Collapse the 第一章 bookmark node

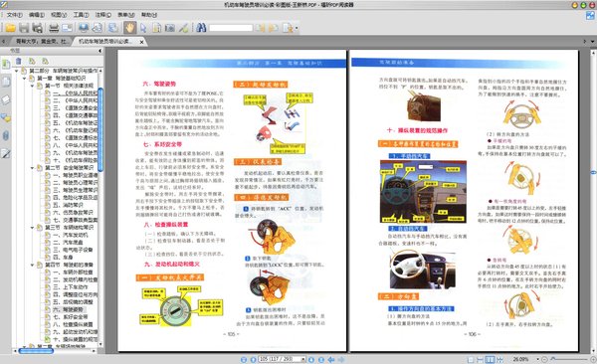[24, 79]
